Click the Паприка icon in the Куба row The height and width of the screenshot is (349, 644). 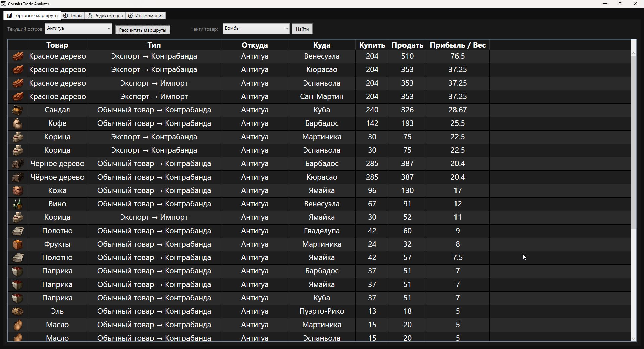click(x=18, y=298)
